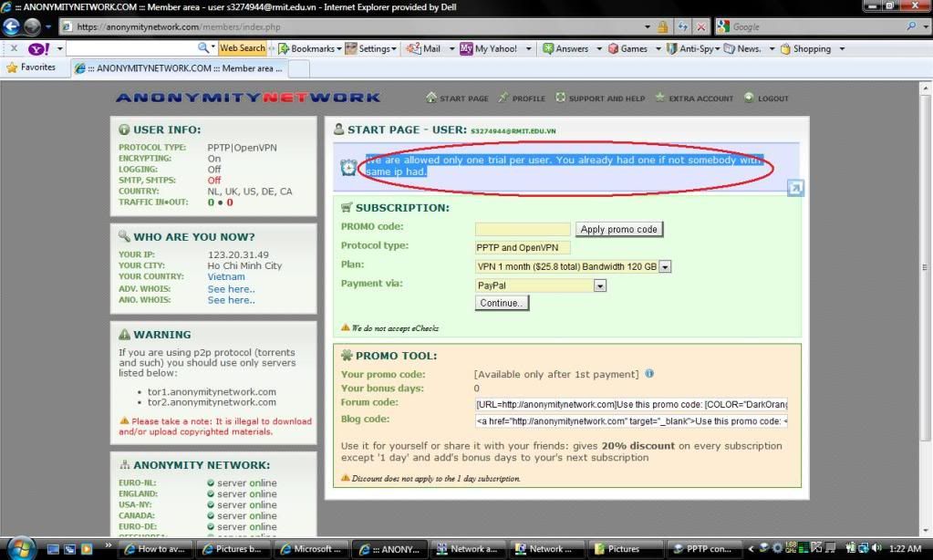This screenshot has height=560, width=933.
Task: Switch to the Pictures taskbar window
Action: [626, 549]
